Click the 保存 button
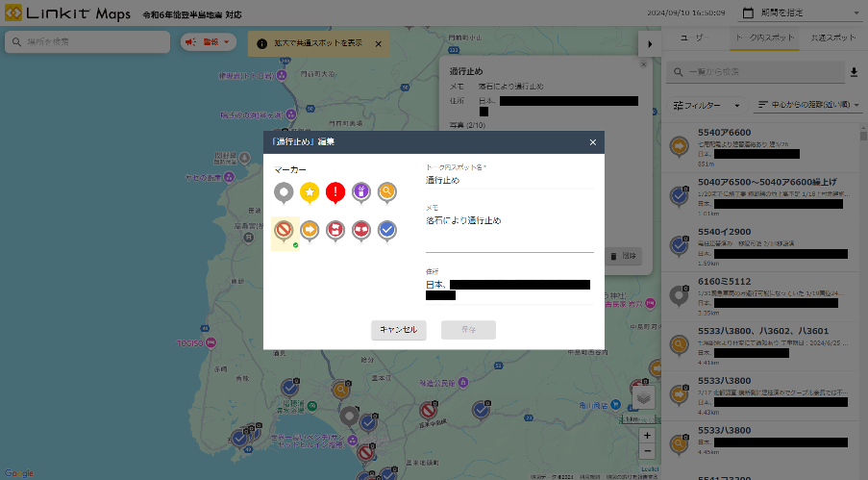868x480 pixels. coord(468,330)
